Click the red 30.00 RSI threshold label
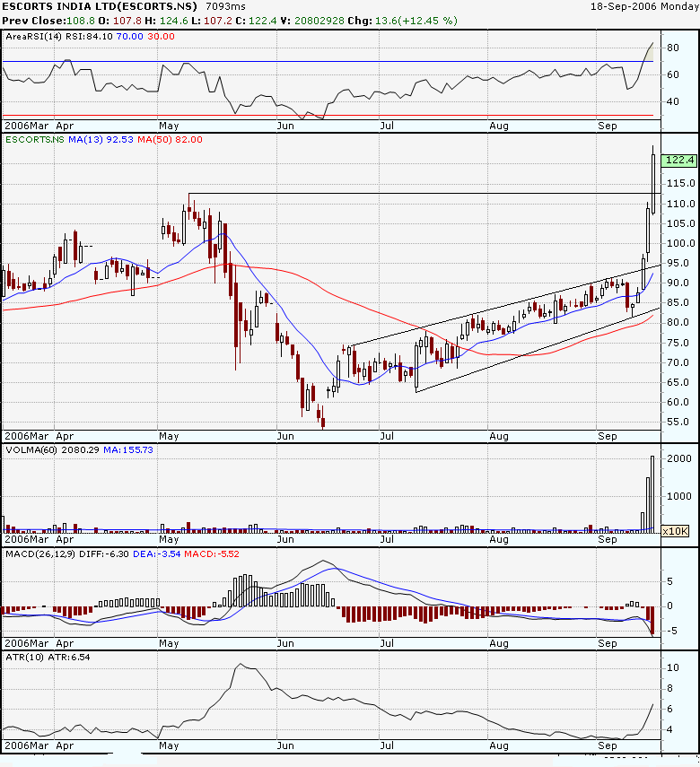 click(x=161, y=37)
